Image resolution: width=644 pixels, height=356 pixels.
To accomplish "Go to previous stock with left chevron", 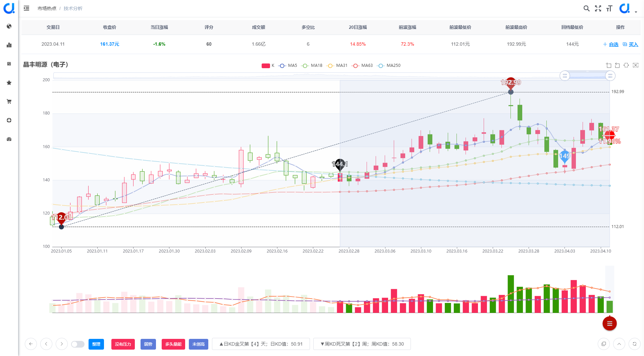I will [x=46, y=344].
